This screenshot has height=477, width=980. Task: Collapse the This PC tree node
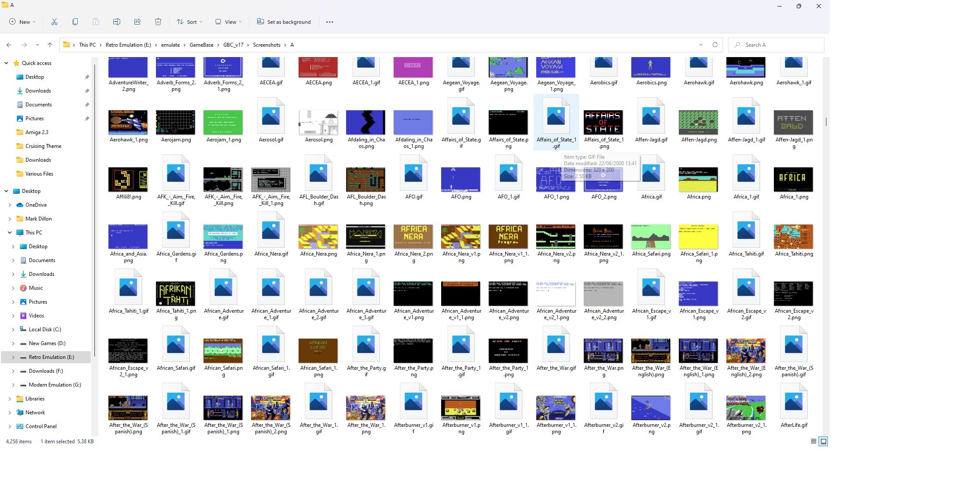point(10,233)
